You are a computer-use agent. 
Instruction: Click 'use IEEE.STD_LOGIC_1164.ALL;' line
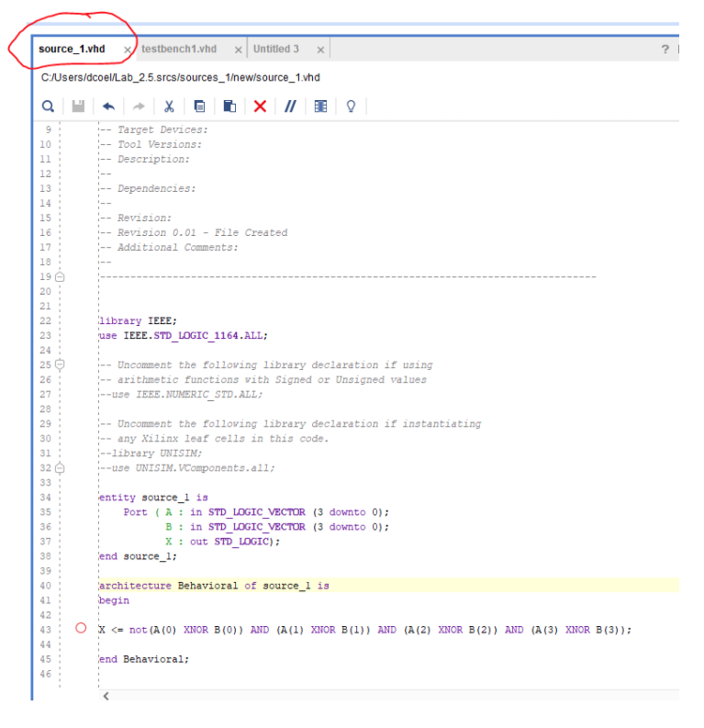click(x=184, y=336)
